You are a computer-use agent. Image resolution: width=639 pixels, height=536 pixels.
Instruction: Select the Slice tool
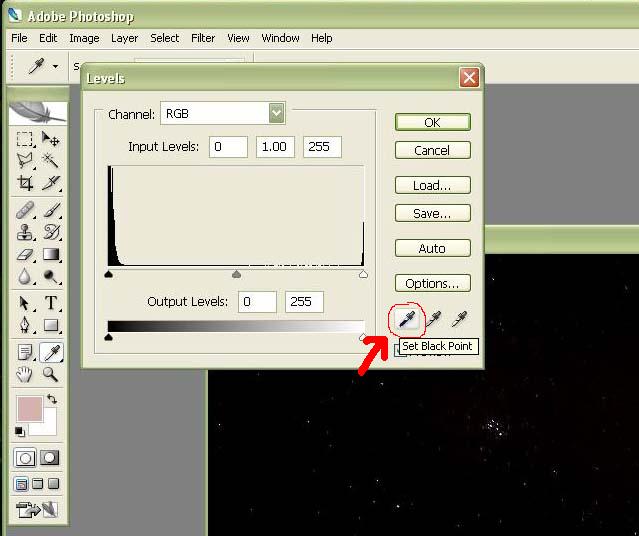pyautogui.click(x=51, y=183)
